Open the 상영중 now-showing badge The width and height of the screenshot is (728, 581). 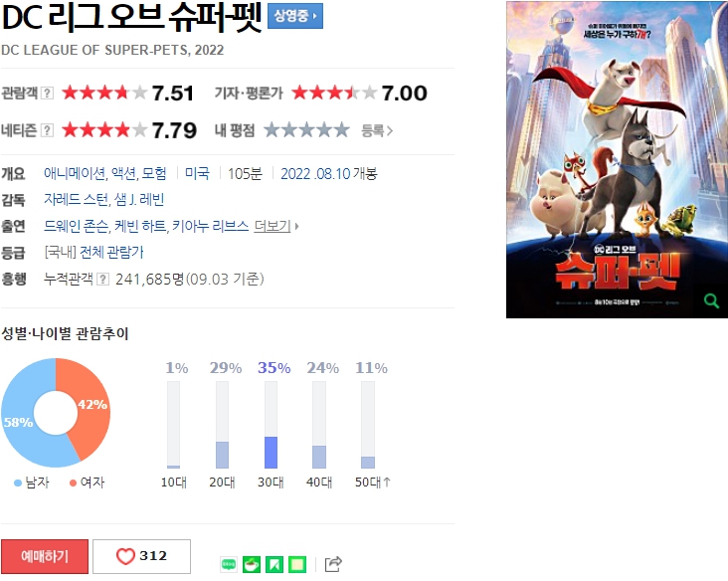coord(295,16)
